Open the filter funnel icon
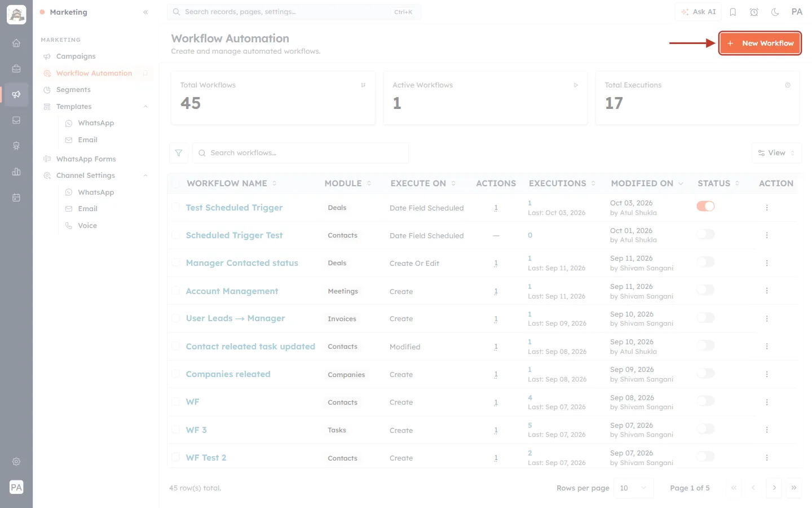This screenshot has height=508, width=812. coord(179,153)
